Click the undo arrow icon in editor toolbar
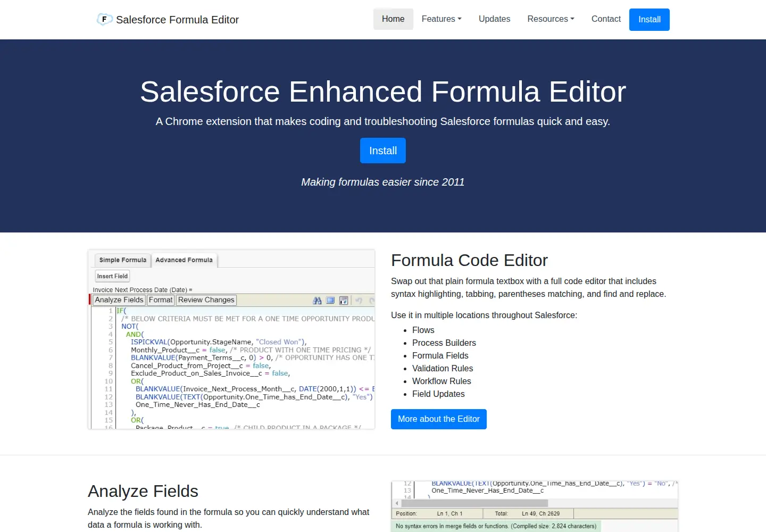This screenshot has width=766, height=532. pyautogui.click(x=359, y=301)
